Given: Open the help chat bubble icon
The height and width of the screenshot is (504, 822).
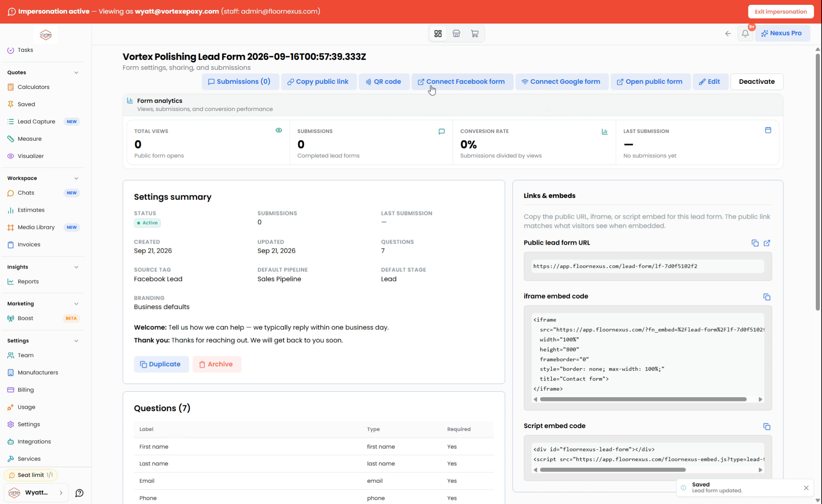Looking at the screenshot, I should pyautogui.click(x=79, y=493).
